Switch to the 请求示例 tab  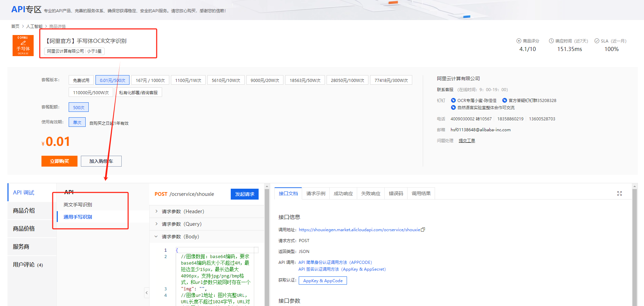pyautogui.click(x=316, y=193)
